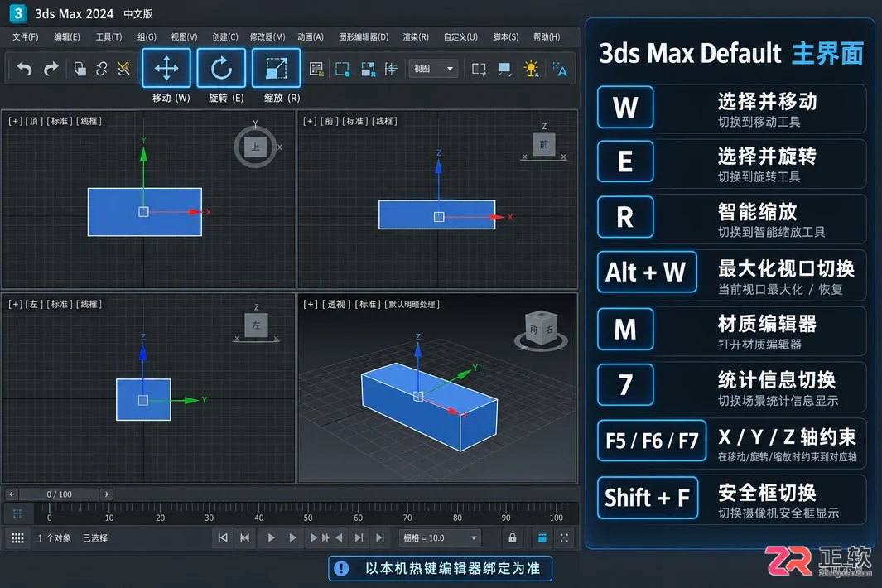882x588 pixels.
Task: Click the Undo arrow in the toolbar
Action: pos(24,69)
